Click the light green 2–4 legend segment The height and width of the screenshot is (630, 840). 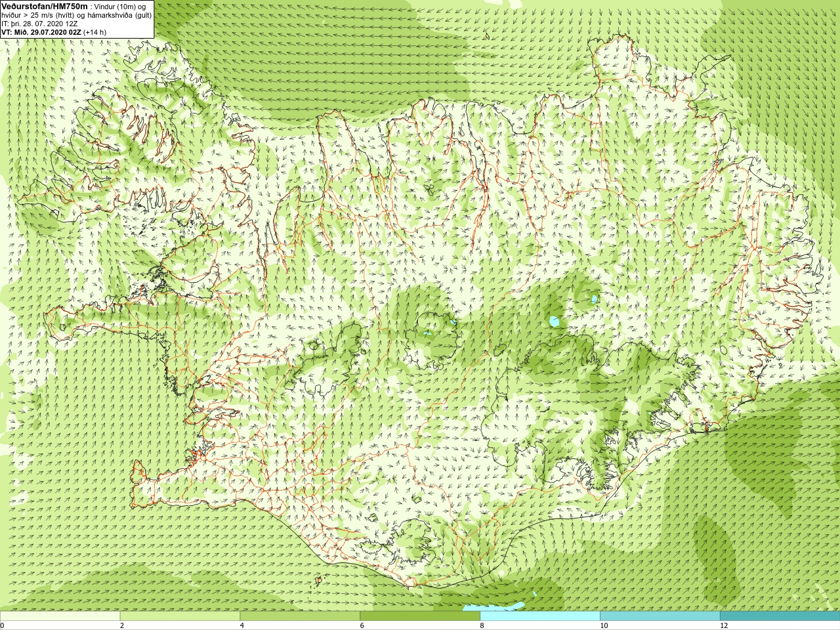pos(180,616)
